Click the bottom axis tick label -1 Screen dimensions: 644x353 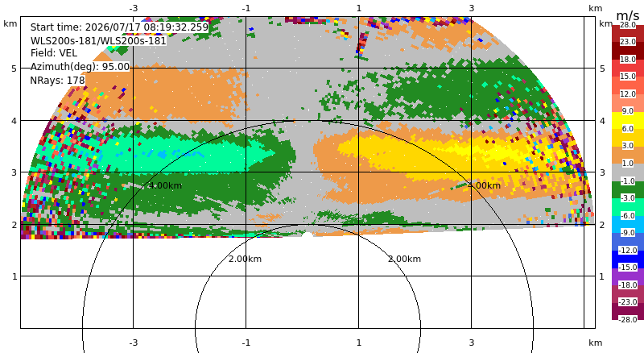[x=246, y=343]
